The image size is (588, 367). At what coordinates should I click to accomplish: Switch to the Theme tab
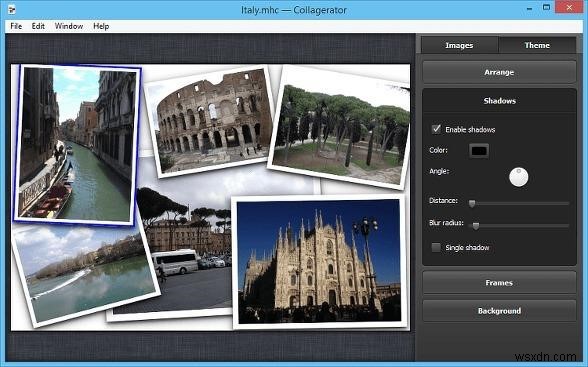tap(537, 45)
